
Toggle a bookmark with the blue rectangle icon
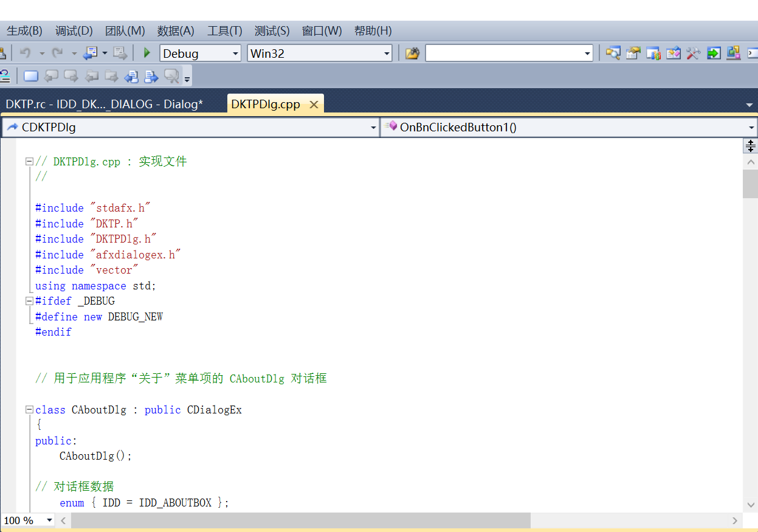31,76
